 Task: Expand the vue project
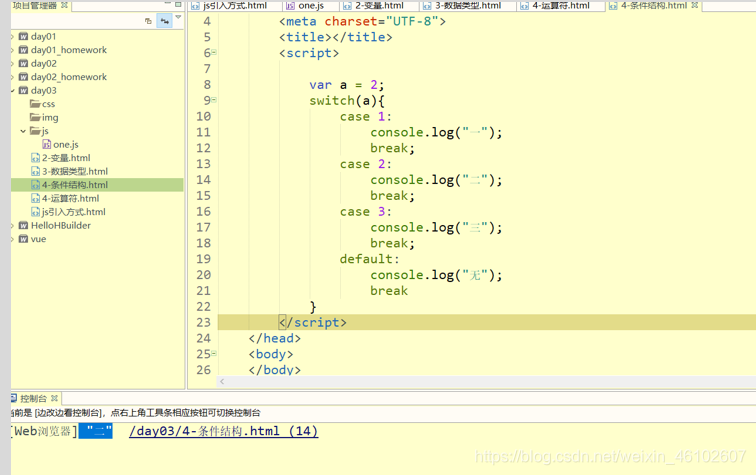tap(13, 239)
